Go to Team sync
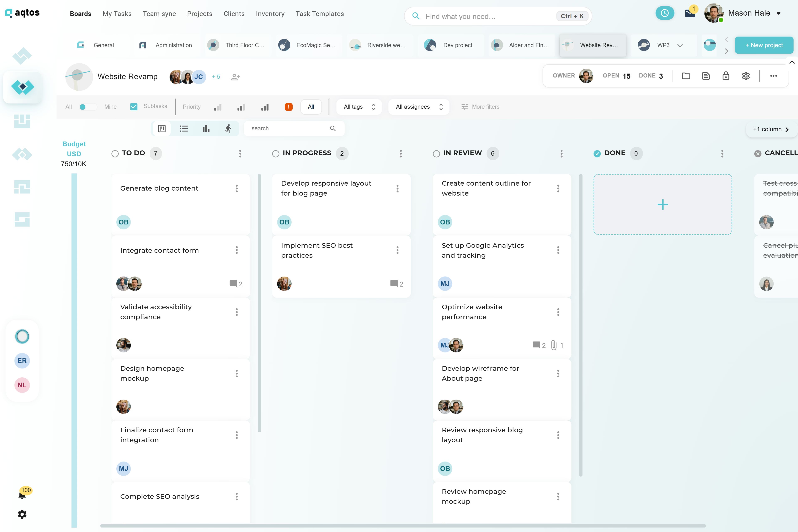The width and height of the screenshot is (798, 532). tap(159, 14)
